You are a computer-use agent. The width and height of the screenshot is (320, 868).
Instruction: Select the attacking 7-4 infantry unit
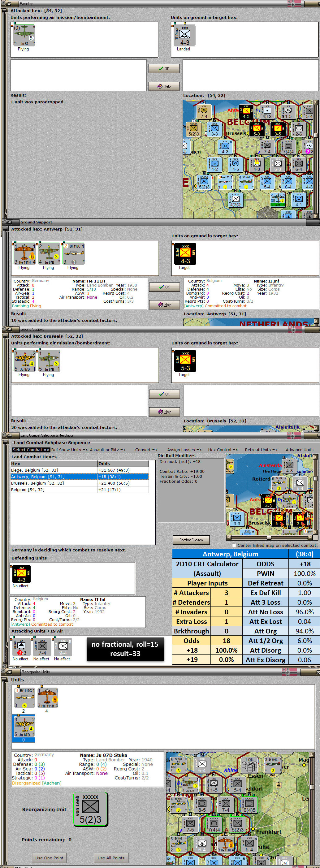(42, 647)
